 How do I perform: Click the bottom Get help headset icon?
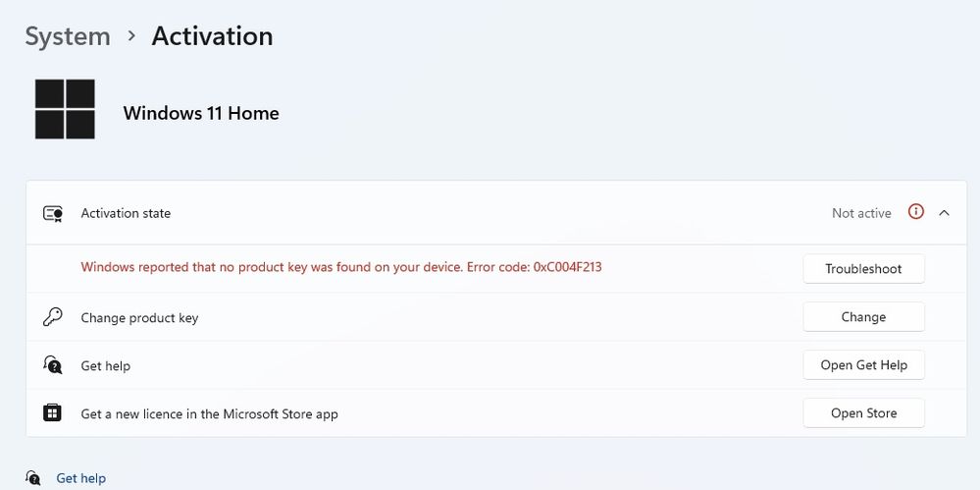click(x=33, y=478)
